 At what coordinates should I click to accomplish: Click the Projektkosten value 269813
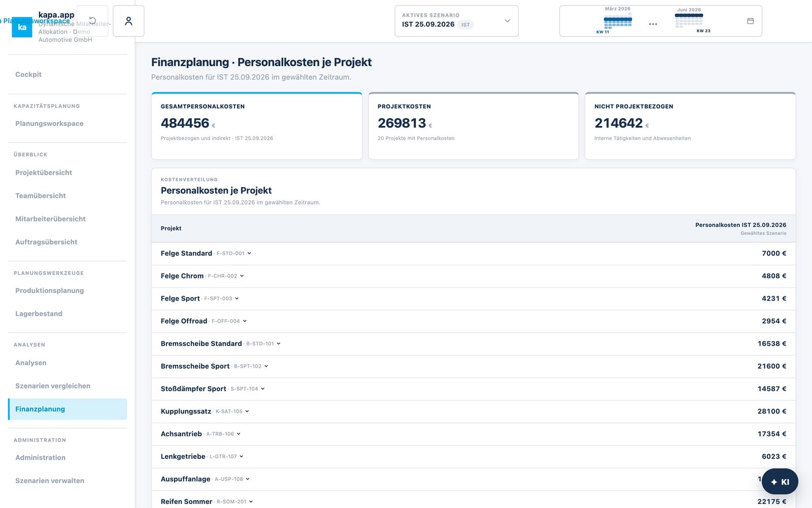coord(402,123)
